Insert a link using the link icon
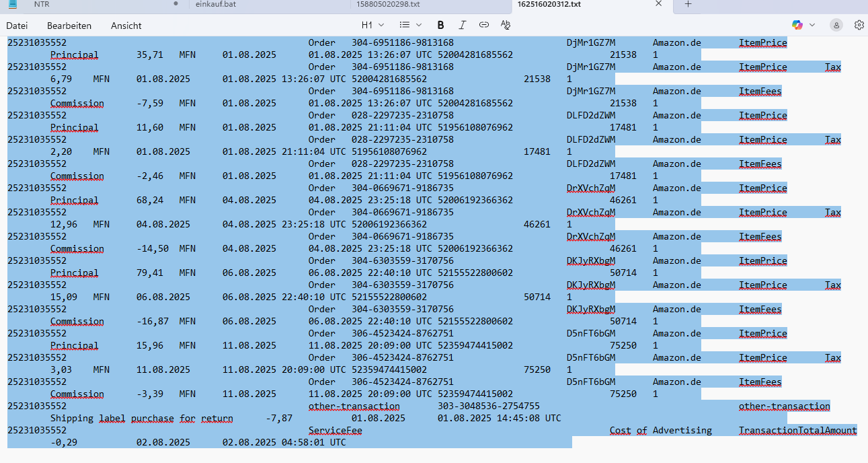 tap(483, 25)
